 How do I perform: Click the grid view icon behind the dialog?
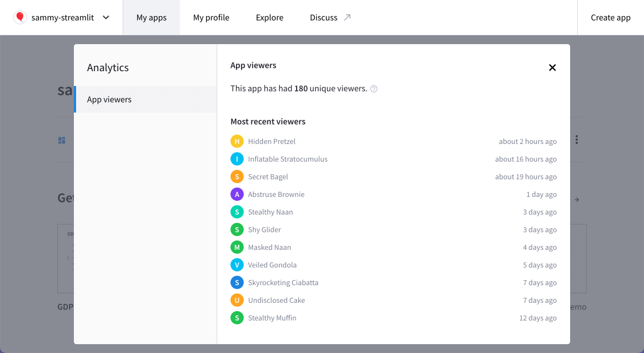pyautogui.click(x=62, y=140)
